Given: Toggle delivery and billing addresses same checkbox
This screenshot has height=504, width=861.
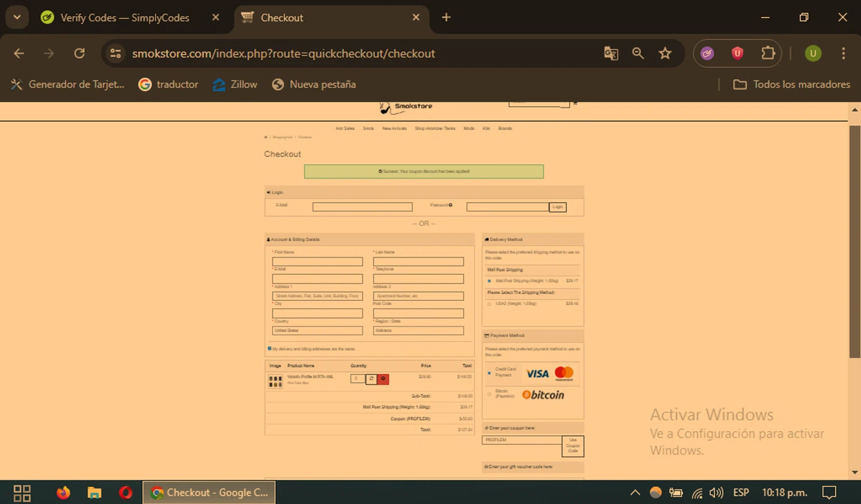Looking at the screenshot, I should tap(270, 348).
